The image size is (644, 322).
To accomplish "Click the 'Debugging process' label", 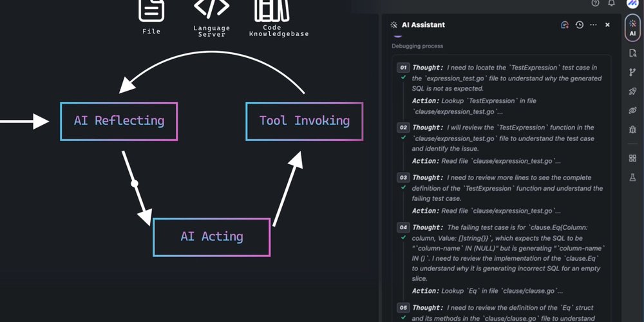I will coord(417,46).
